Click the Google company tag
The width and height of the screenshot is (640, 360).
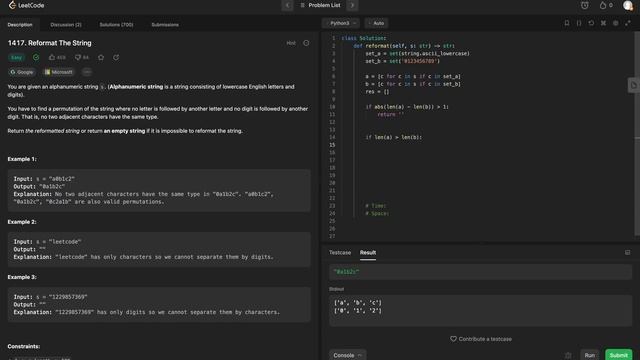(x=22, y=72)
